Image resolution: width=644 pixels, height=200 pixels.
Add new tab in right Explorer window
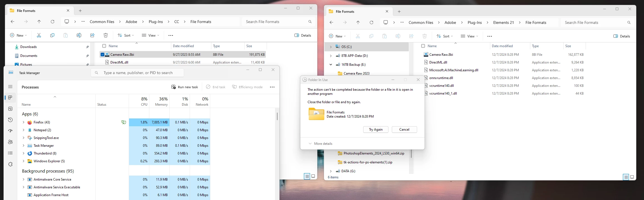(399, 12)
